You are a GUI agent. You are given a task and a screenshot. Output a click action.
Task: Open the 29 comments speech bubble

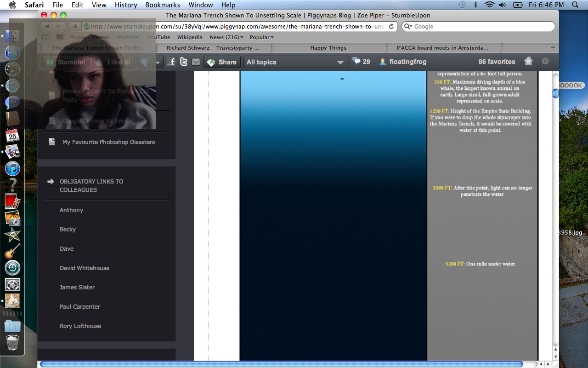pyautogui.click(x=361, y=62)
